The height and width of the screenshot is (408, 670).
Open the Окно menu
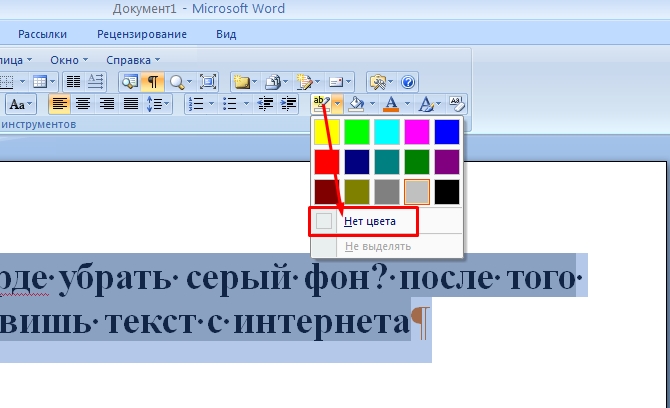(x=68, y=60)
